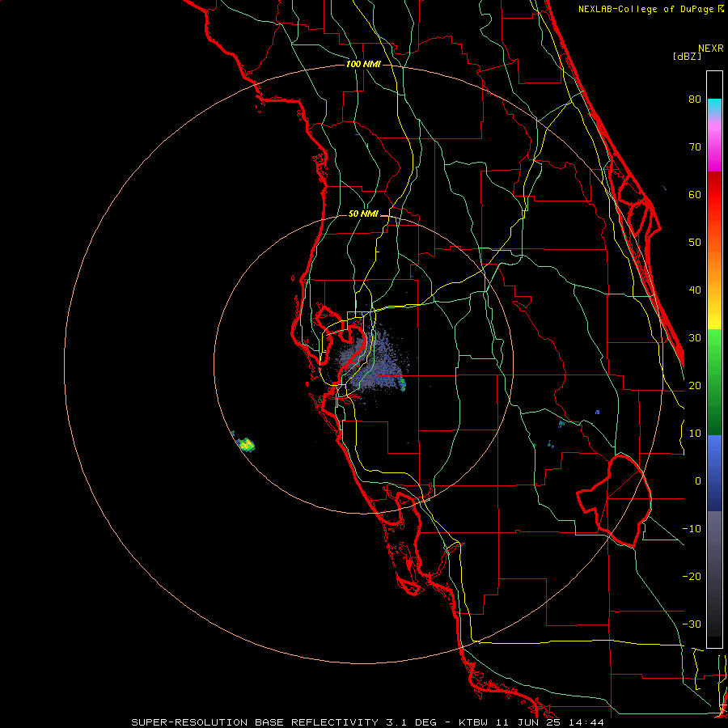Click the 'KTBW' radar site identifier
The width and height of the screenshot is (728, 728).
coord(473,722)
